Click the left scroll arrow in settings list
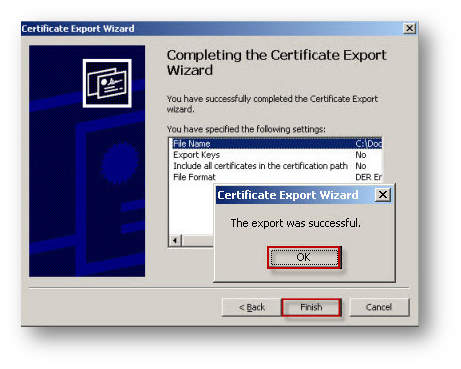 175,240
